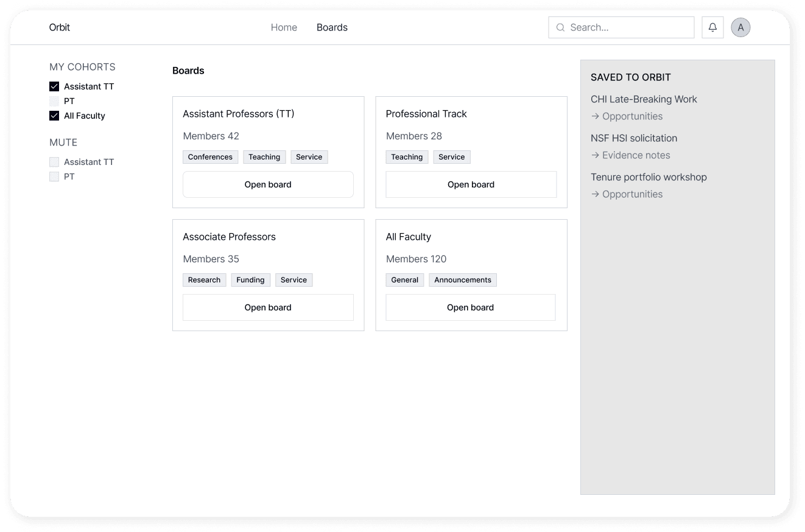Click the My Cohorts heading
The image size is (805, 532).
(82, 67)
